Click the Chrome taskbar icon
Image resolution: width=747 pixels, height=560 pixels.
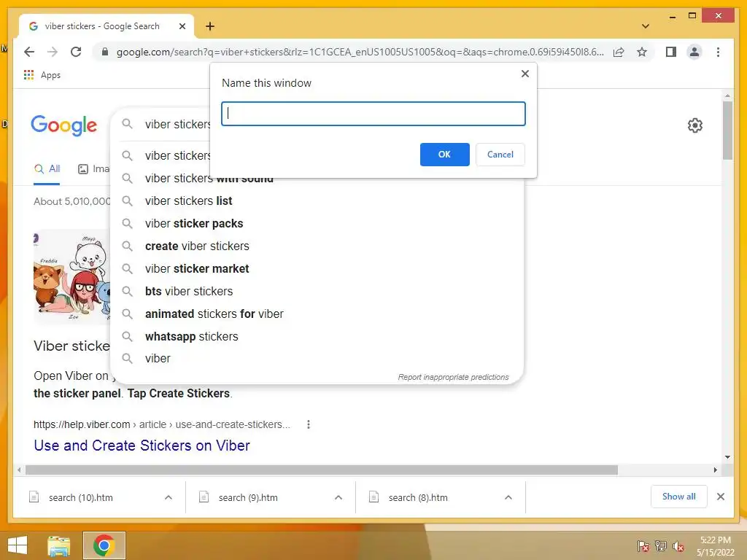104,545
